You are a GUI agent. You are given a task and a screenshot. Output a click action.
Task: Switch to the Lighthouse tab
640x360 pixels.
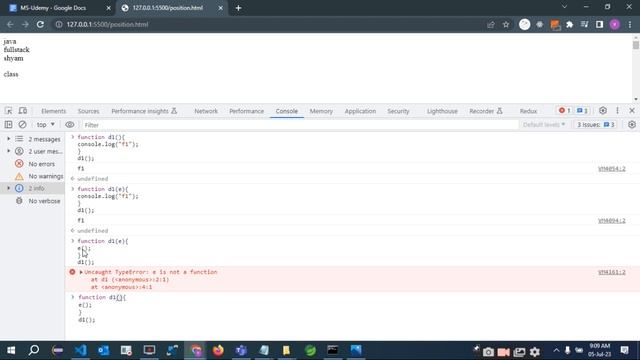pos(442,111)
